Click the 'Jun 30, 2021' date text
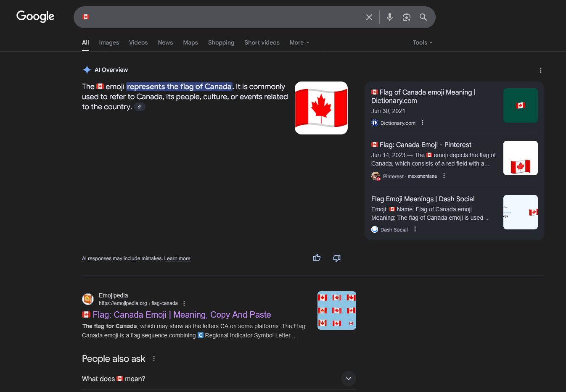 (x=388, y=111)
